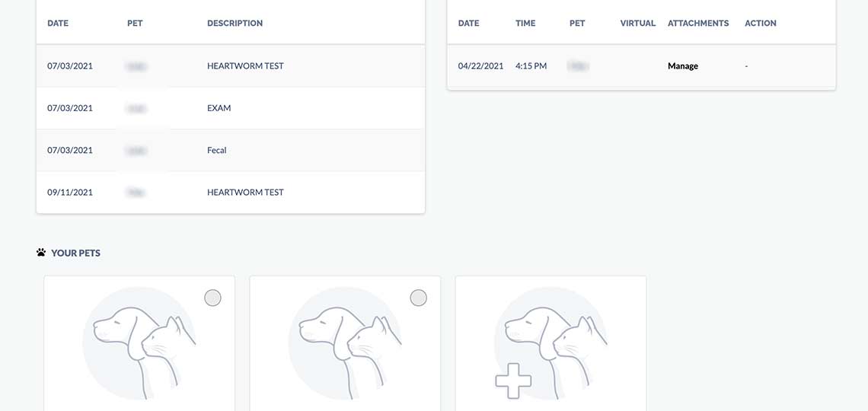This screenshot has height=411, width=868.
Task: Select the EXAM reminder row
Action: [219, 108]
